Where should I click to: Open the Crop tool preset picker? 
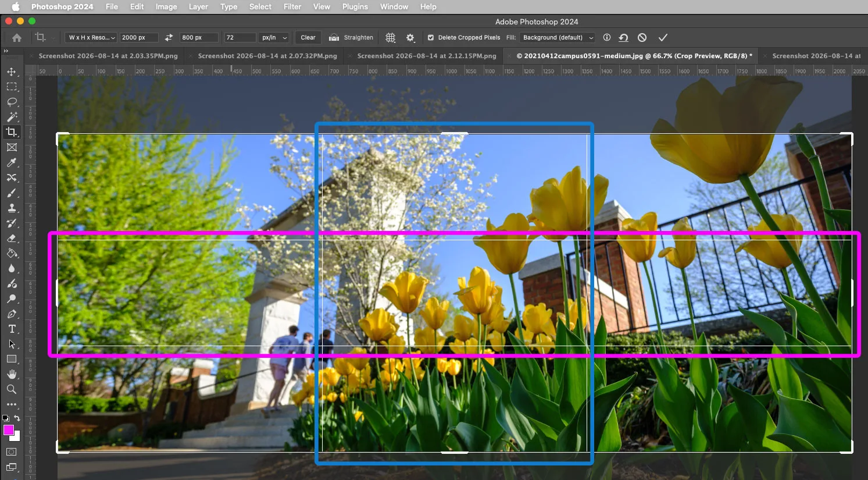tap(44, 37)
